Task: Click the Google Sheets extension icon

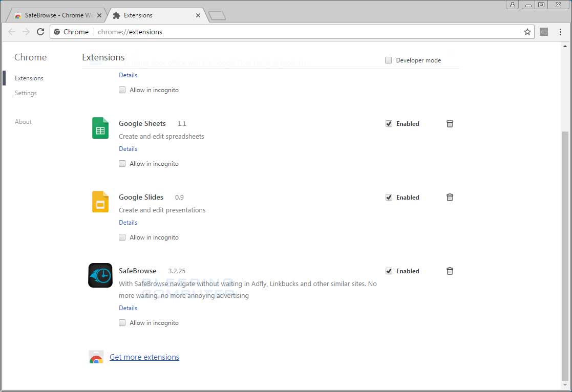Action: coord(100,128)
